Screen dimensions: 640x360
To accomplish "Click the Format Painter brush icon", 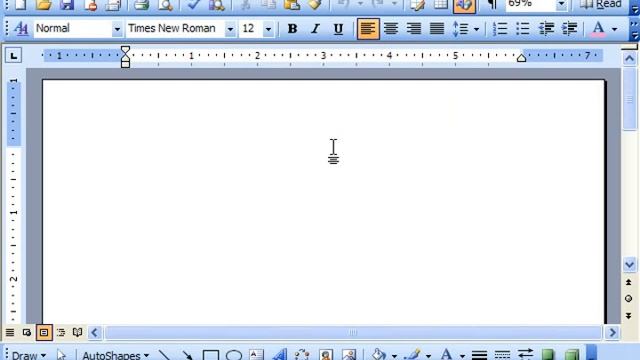I will [x=315, y=5].
